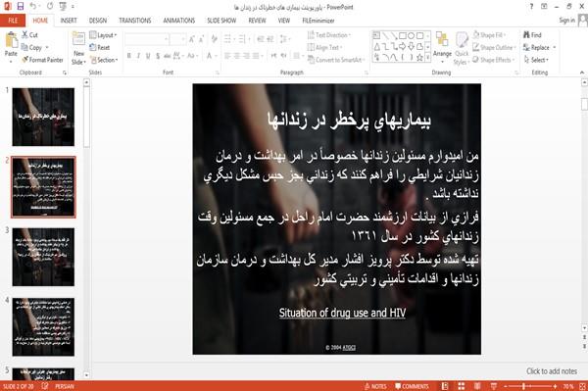Viewport: 588px width, 391px height.
Task: Open the FILE menu
Action: [13, 21]
